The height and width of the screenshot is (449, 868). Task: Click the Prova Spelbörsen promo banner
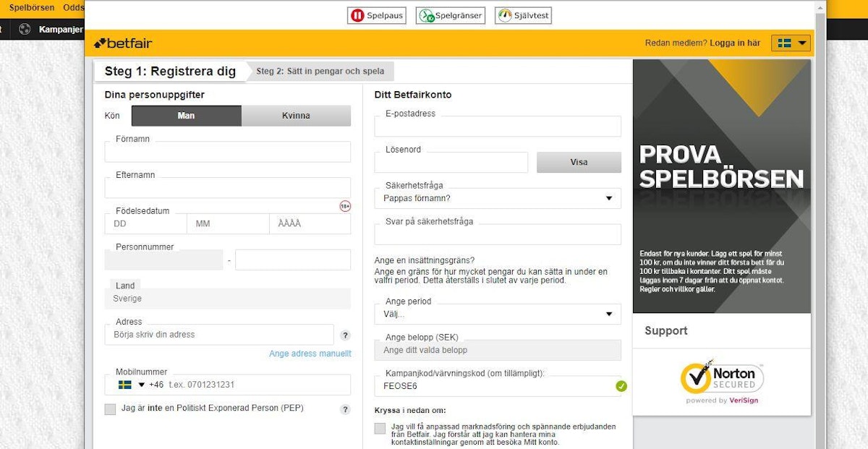coord(722,187)
